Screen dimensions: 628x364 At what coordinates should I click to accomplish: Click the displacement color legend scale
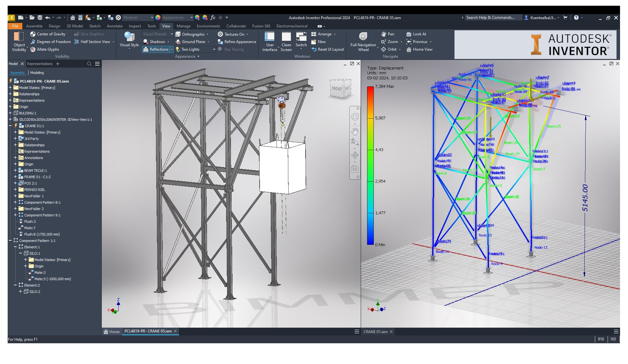point(371,166)
